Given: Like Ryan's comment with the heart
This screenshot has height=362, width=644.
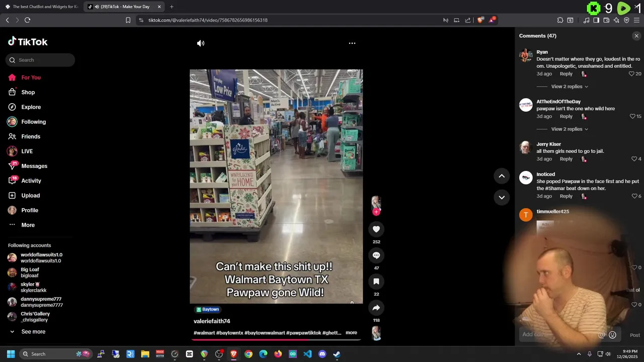Looking at the screenshot, I should (631, 74).
